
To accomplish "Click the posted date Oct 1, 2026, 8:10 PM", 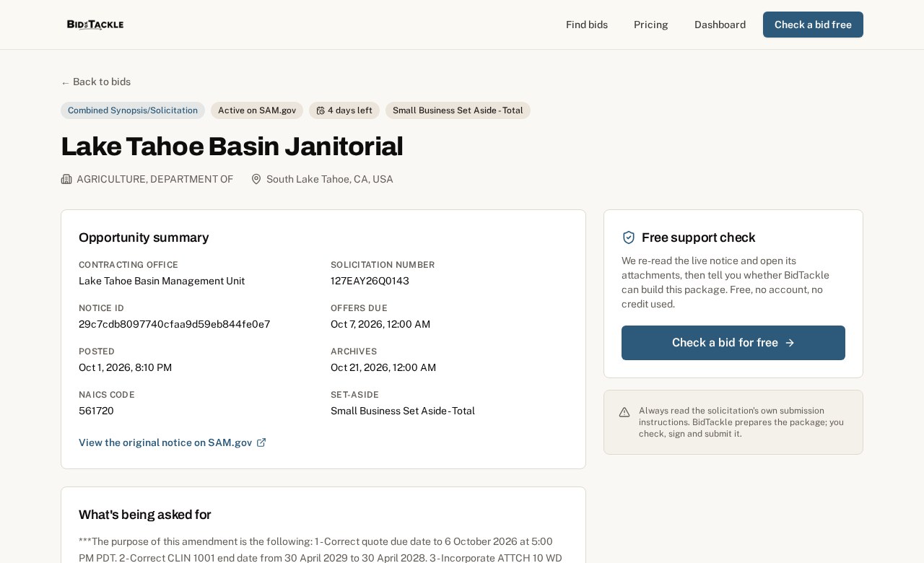I will pos(125,367).
